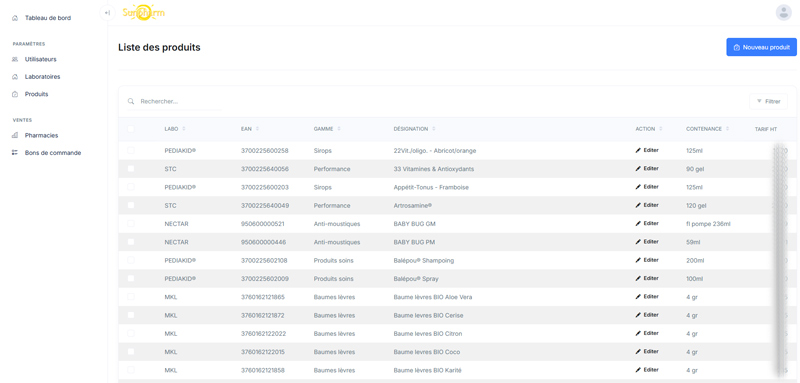Click Editer for Appétit-Tonus - Framboise
The width and height of the screenshot is (800, 383).
(x=647, y=187)
